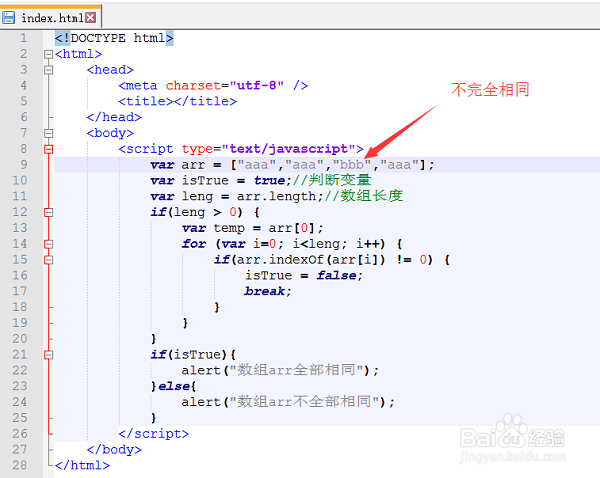This screenshot has width=600, height=478.
Task: Click the break; keyword
Action: (x=268, y=292)
